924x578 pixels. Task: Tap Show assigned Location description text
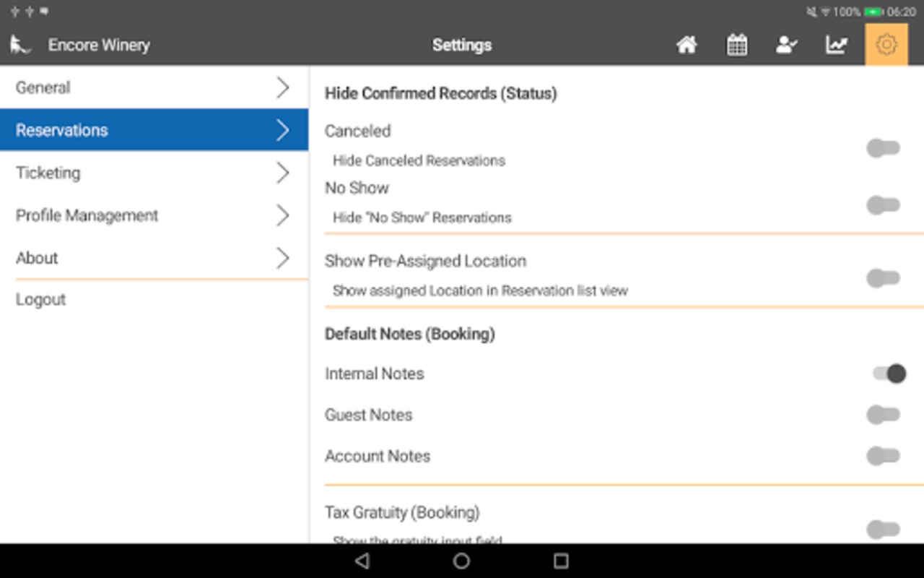480,290
